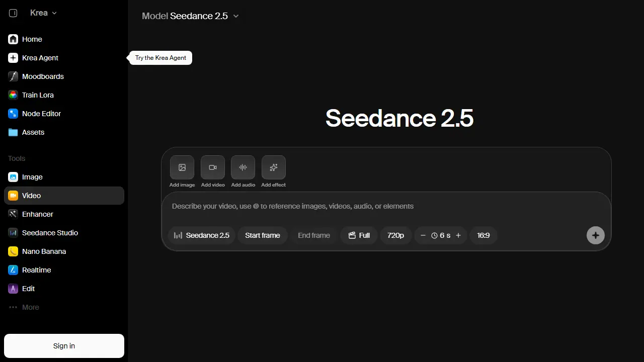Viewport: 644px width, 362px height.
Task: Open the 720p resolution dropdown
Action: click(x=395, y=235)
